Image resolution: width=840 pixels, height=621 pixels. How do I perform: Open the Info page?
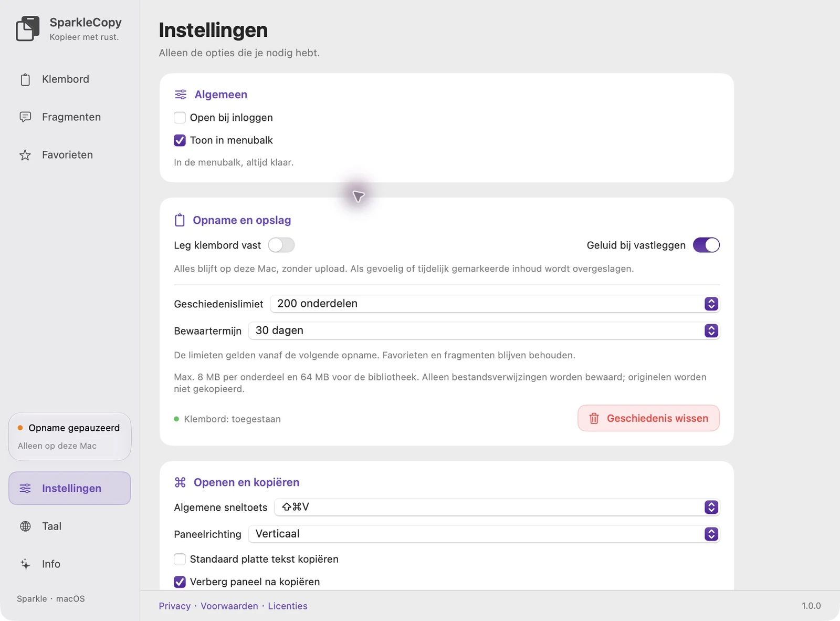[x=69, y=564]
